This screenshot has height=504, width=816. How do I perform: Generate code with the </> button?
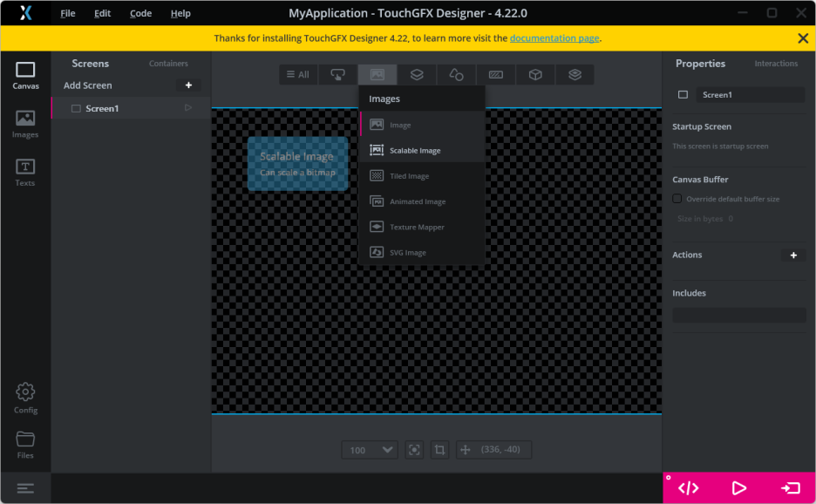[688, 487]
